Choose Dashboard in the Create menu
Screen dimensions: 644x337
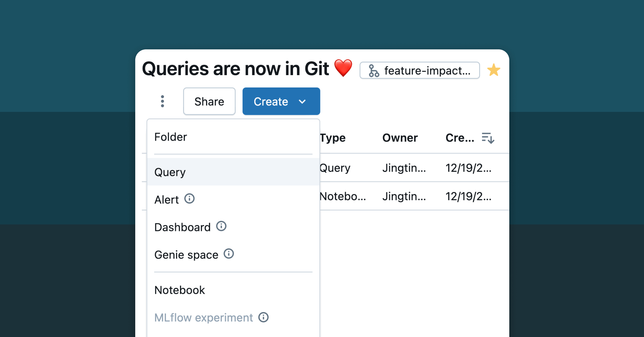pos(182,227)
